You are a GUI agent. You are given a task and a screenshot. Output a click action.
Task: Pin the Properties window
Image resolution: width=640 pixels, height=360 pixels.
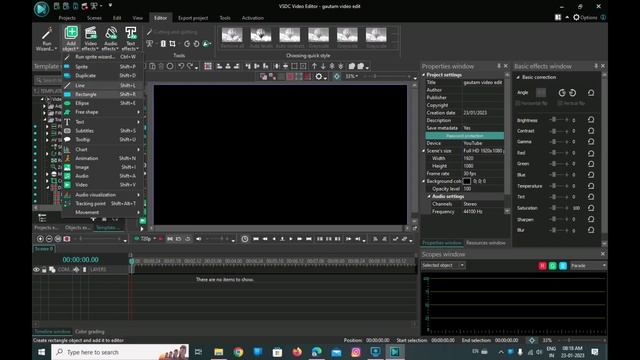point(499,66)
